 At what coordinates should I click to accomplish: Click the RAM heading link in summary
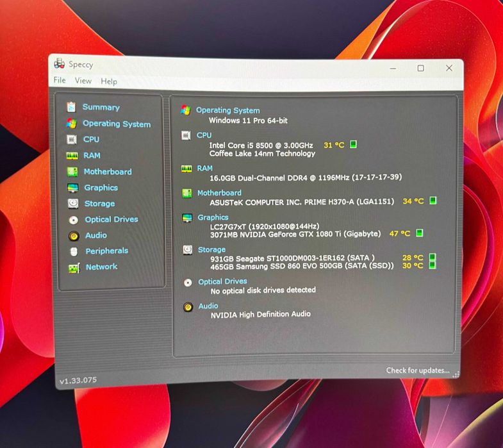204,168
